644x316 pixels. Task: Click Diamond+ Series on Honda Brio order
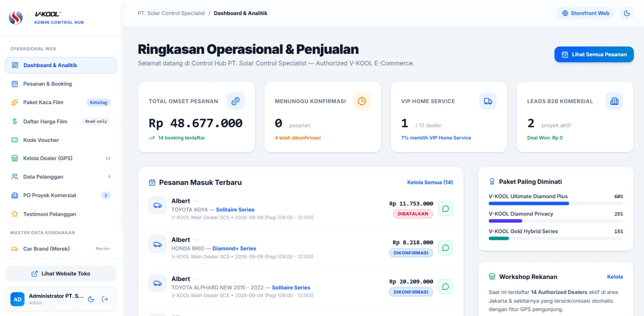234,248
